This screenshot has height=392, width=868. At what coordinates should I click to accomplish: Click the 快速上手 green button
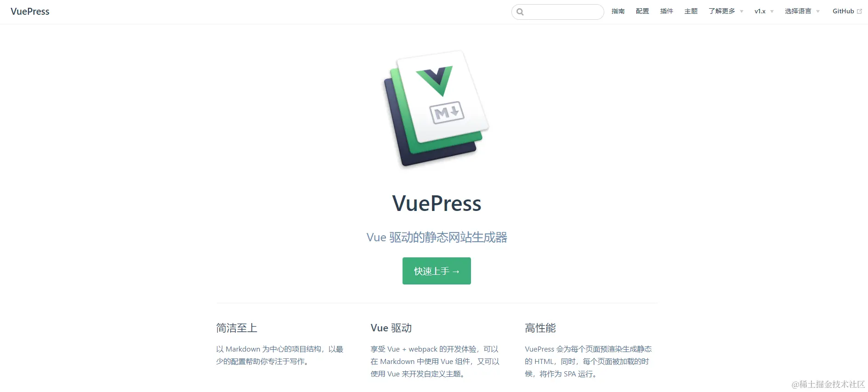(437, 271)
